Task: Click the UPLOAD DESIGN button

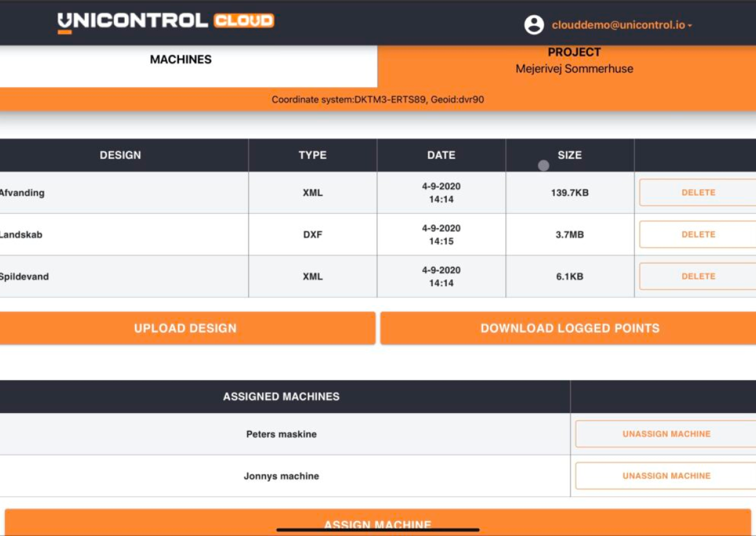Action: click(x=185, y=328)
